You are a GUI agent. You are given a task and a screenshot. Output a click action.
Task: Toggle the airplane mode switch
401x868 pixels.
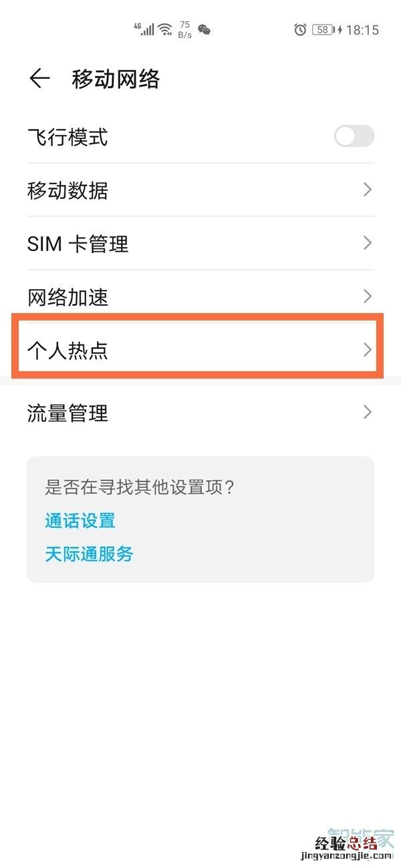click(x=354, y=137)
